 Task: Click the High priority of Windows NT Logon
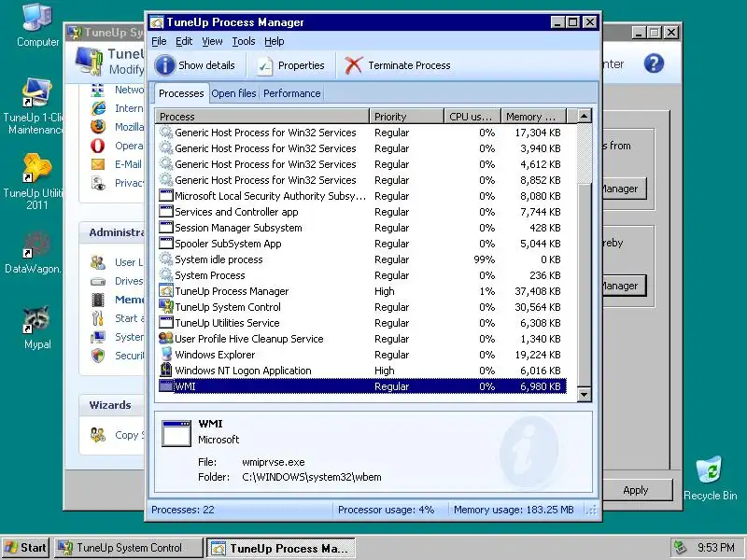385,371
